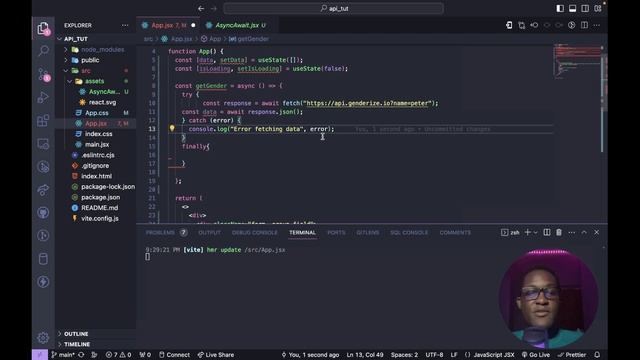Click the Ln 13, Col 49 status entry

point(365,355)
